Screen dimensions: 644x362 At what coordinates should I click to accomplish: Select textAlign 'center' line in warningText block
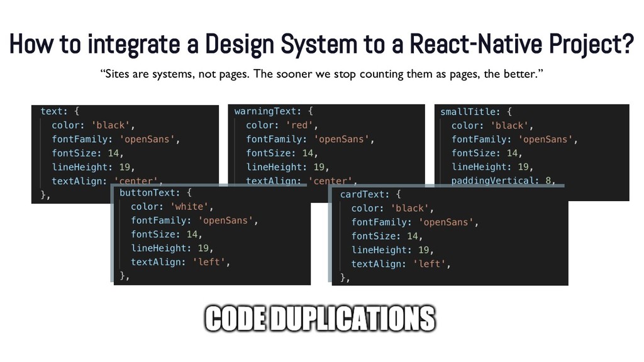coord(301,180)
